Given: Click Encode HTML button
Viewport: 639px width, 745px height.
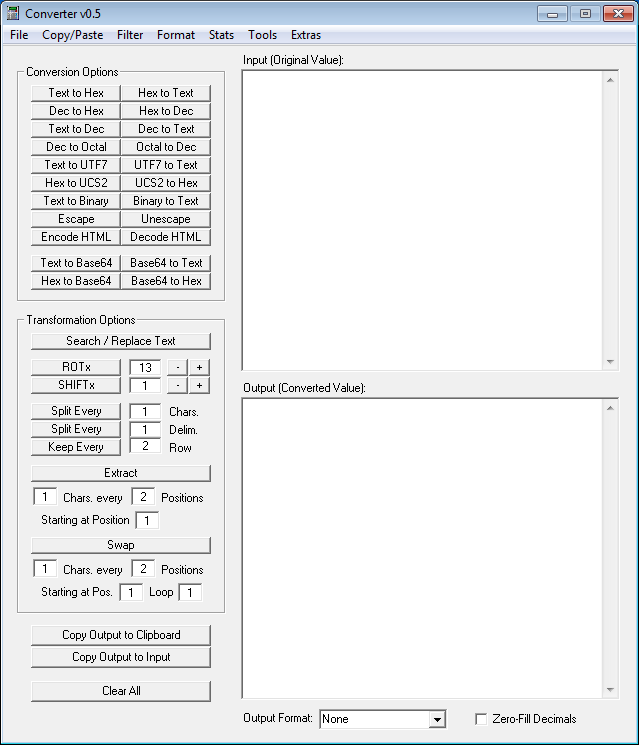Looking at the screenshot, I should pos(76,238).
